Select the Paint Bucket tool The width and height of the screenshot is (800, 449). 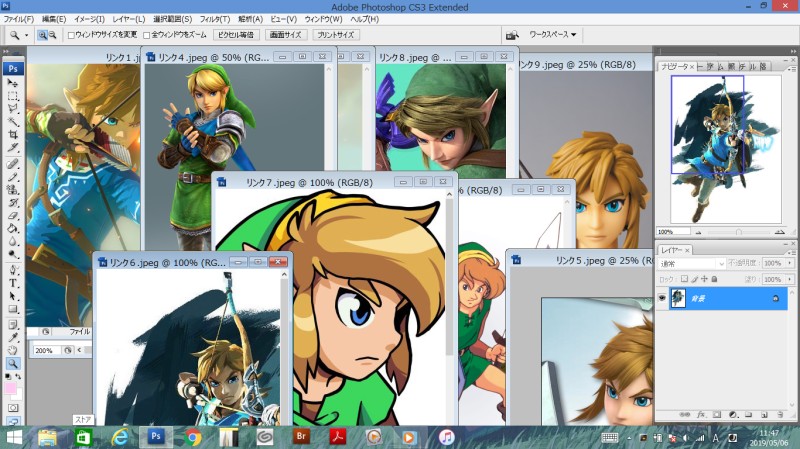[13, 229]
